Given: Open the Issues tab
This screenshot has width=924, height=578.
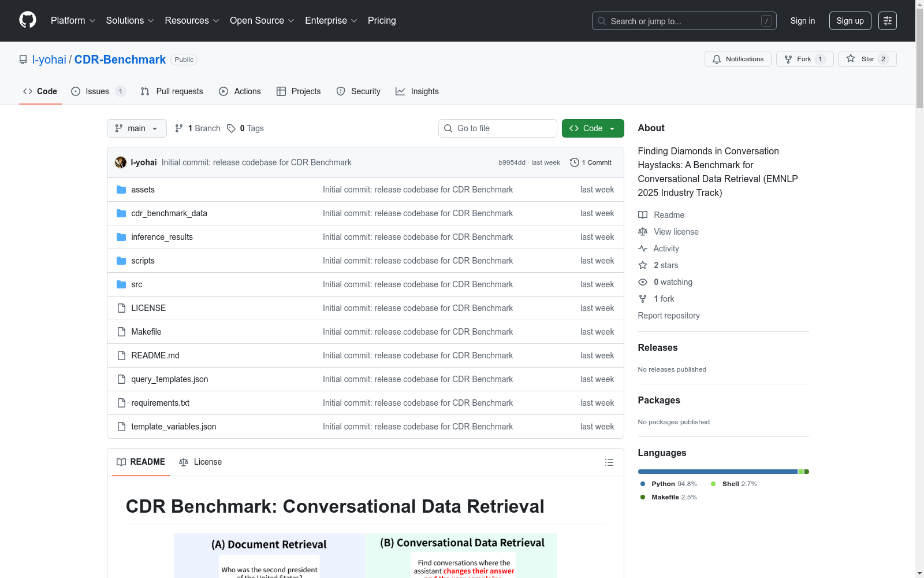Looking at the screenshot, I should [98, 91].
